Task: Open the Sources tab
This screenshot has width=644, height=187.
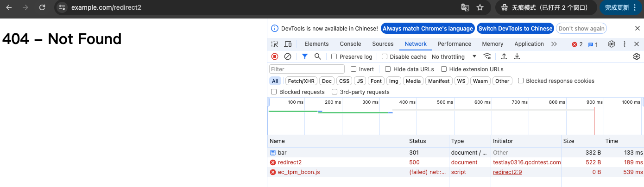Action: pyautogui.click(x=383, y=44)
